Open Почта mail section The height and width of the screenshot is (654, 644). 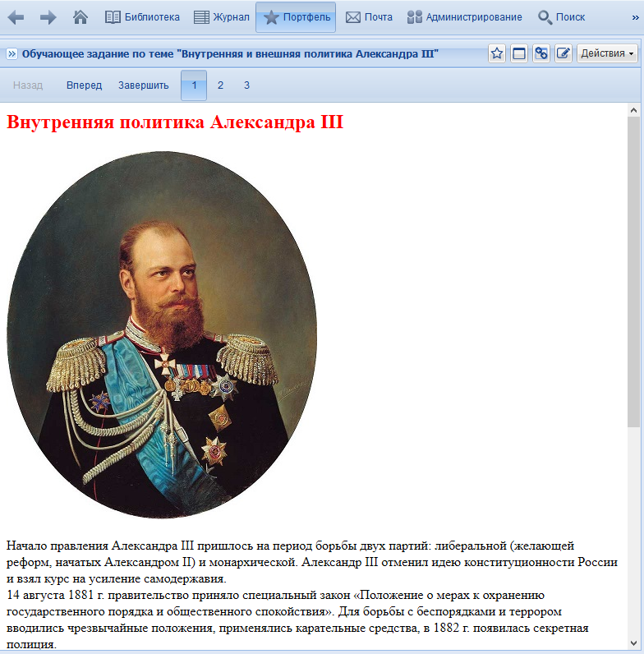369,17
